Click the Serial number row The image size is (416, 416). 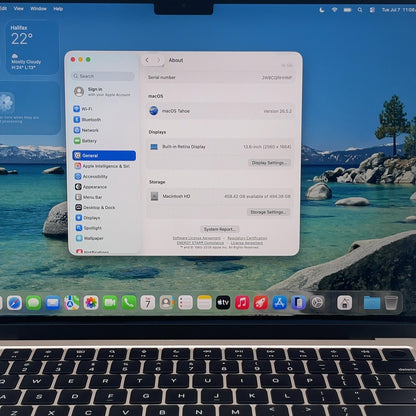coord(220,77)
